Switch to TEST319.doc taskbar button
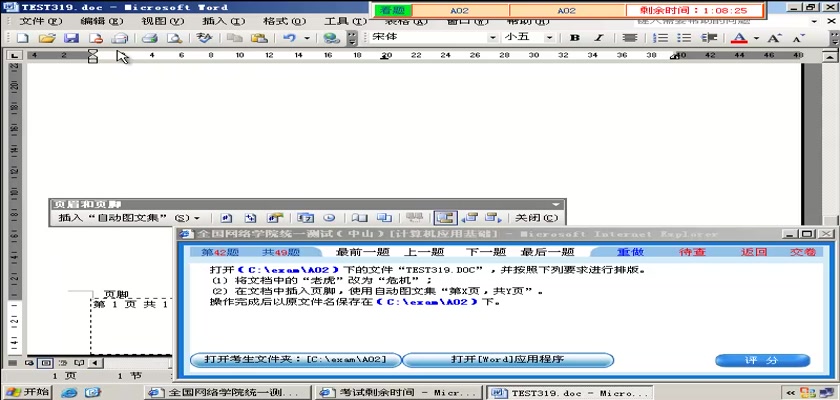Viewport: 840px width, 400px height. (571, 393)
